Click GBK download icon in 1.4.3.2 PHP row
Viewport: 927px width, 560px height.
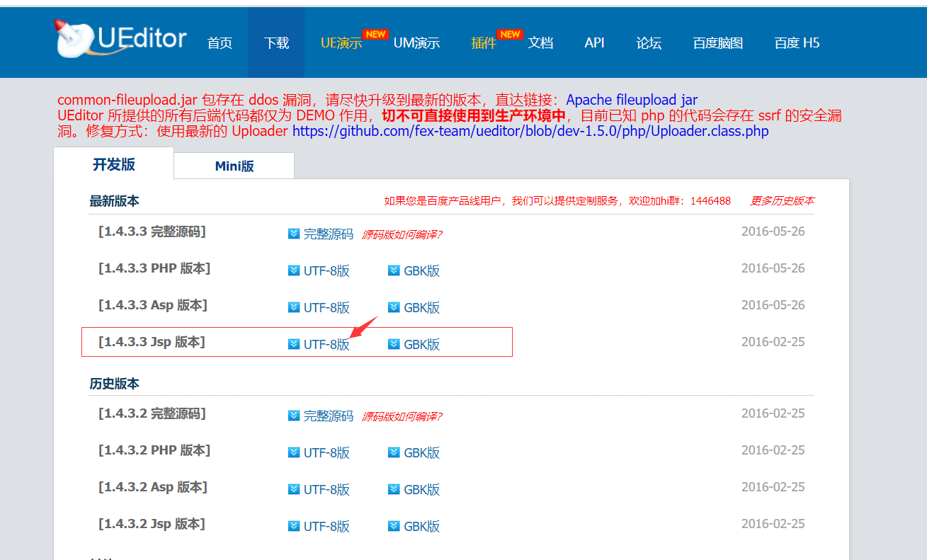394,452
